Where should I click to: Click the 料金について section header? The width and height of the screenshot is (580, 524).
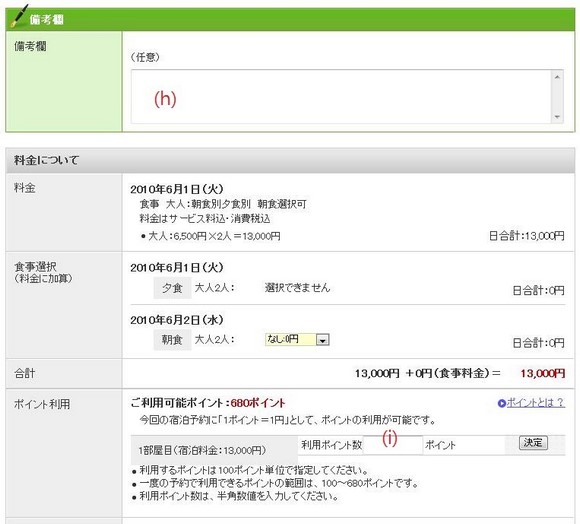tap(290, 160)
